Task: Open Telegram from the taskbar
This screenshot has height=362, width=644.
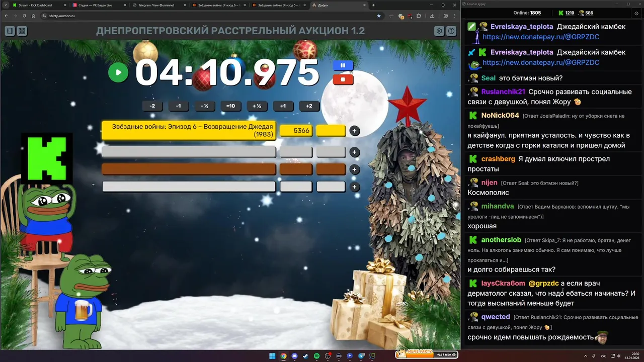Action: [x=361, y=356]
